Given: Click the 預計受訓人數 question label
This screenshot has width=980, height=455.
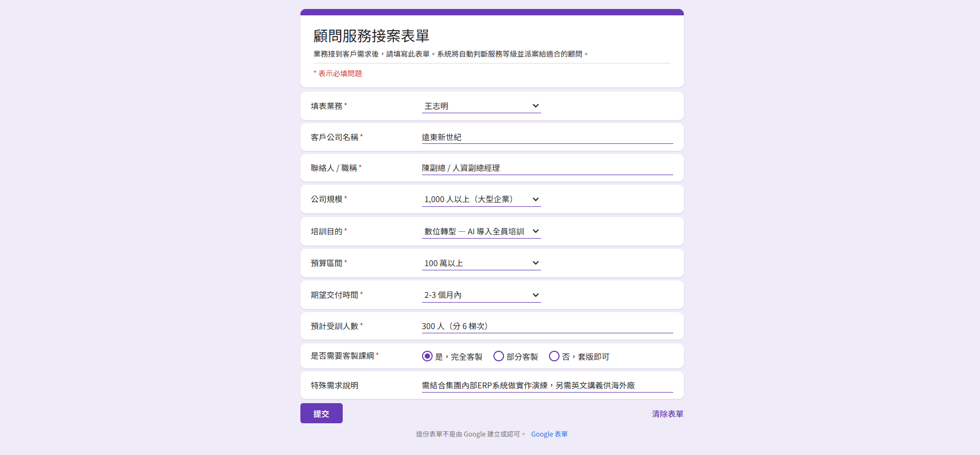Looking at the screenshot, I should 335,326.
